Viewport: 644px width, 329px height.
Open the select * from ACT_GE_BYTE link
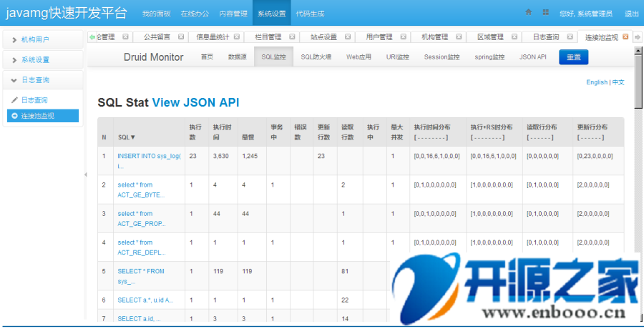pyautogui.click(x=141, y=190)
